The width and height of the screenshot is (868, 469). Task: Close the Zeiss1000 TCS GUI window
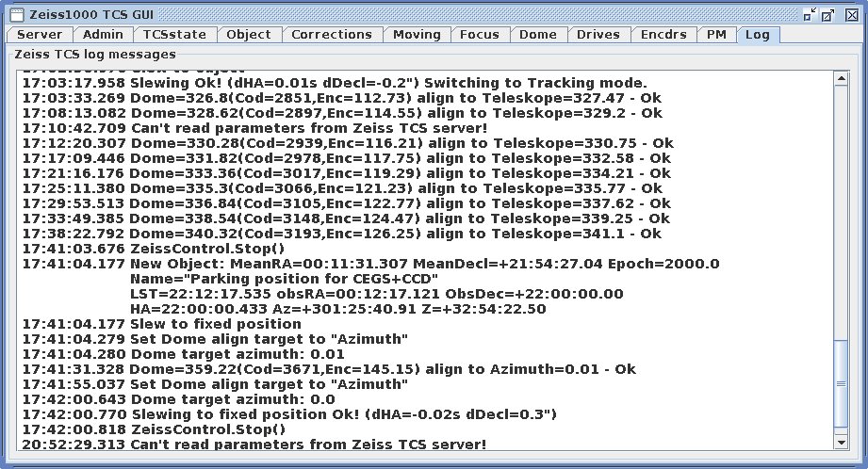852,15
